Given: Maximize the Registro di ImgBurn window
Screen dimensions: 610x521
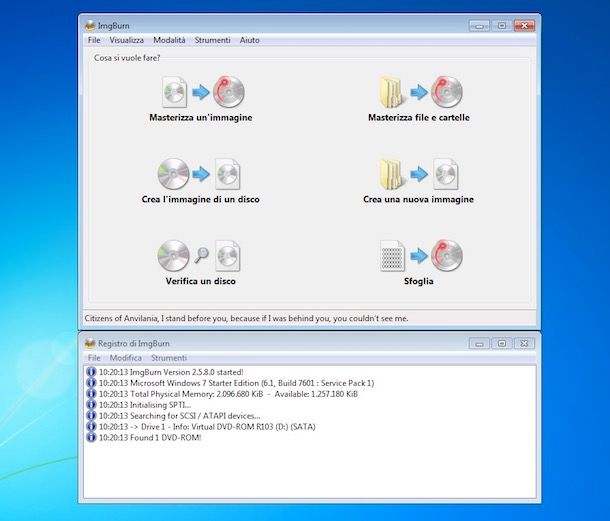Looking at the screenshot, I should [502, 344].
